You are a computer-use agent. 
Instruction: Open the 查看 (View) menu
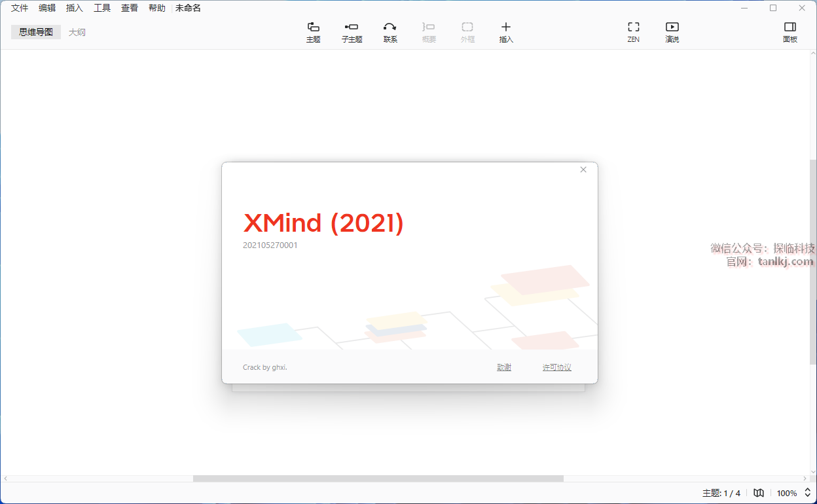pos(130,9)
